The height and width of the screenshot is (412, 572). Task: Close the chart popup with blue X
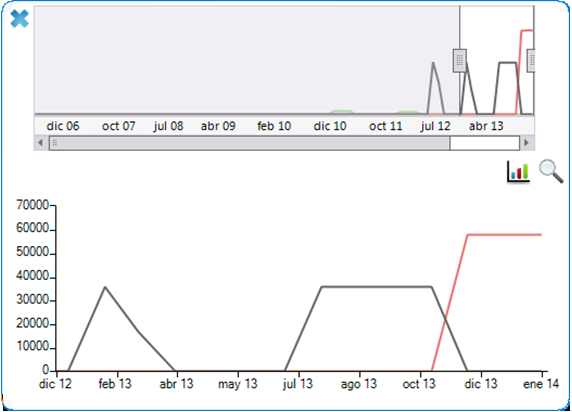[x=19, y=19]
